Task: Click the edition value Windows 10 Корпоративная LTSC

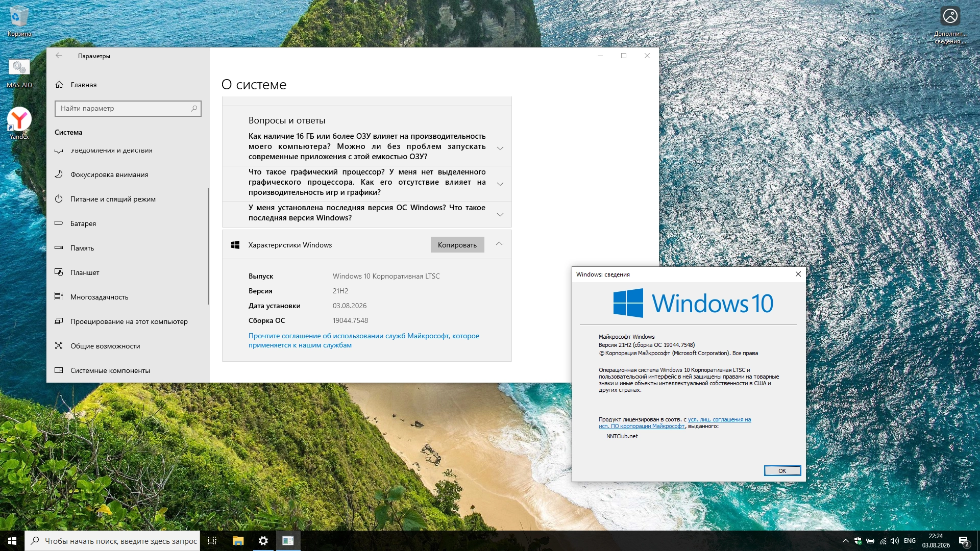Action: point(386,276)
